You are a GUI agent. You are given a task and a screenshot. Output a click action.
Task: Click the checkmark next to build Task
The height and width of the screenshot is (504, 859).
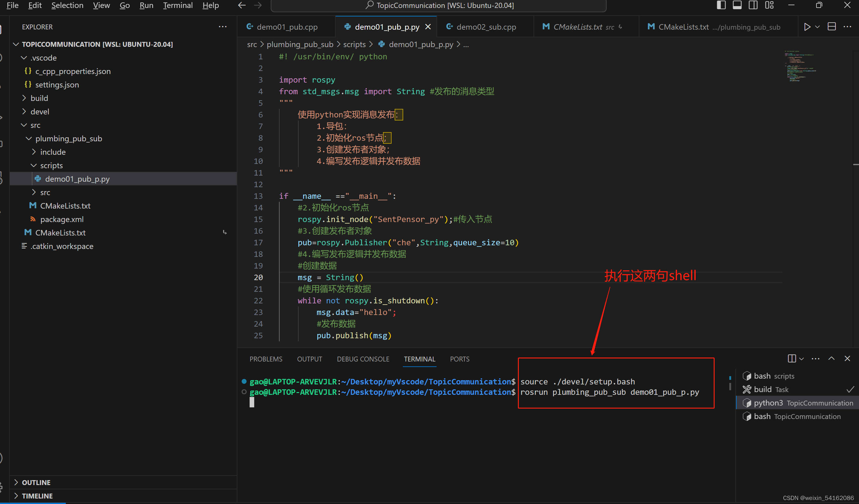(850, 389)
